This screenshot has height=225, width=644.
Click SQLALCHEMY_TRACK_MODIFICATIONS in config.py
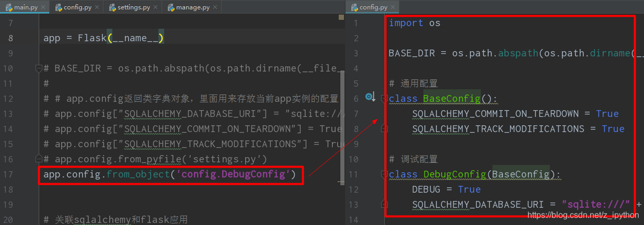498,128
